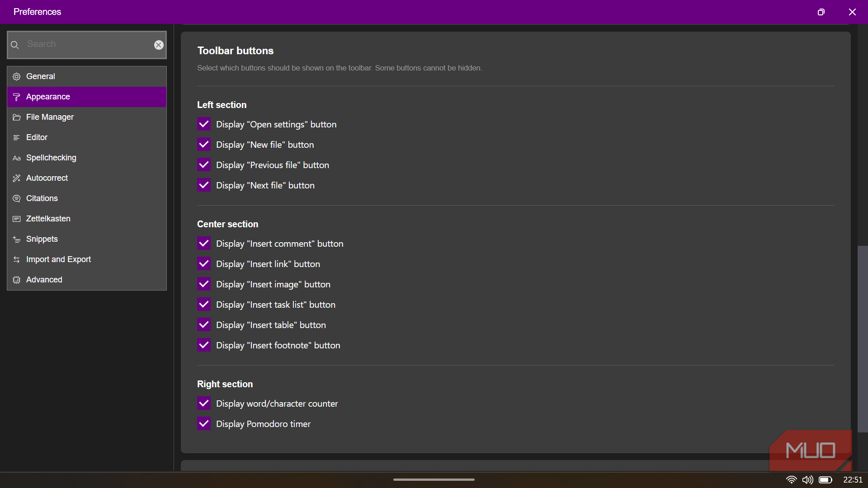Click the File Manager folder icon
The width and height of the screenshot is (868, 488).
(x=17, y=117)
